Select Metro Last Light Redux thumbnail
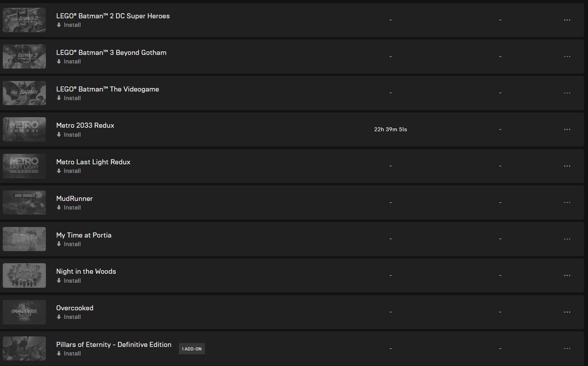Screen dimensions: 588x366 tap(24, 166)
